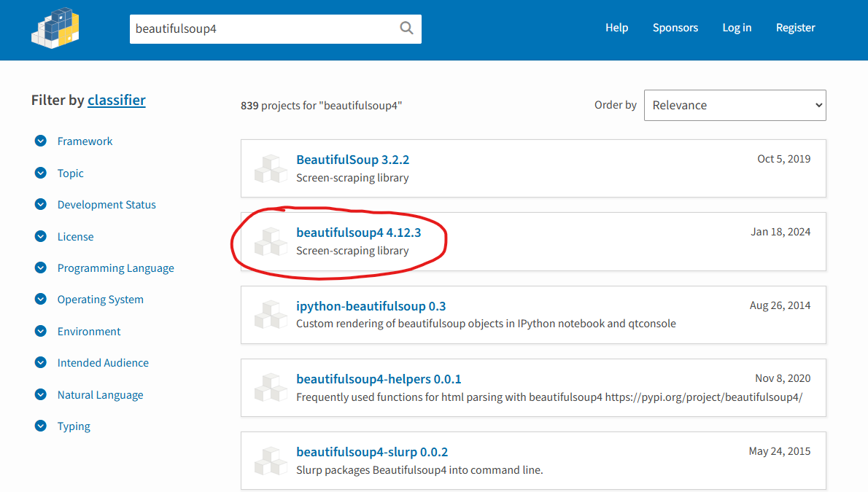Expand the Programming Language filter chevron
The image size is (868, 492).
point(40,268)
